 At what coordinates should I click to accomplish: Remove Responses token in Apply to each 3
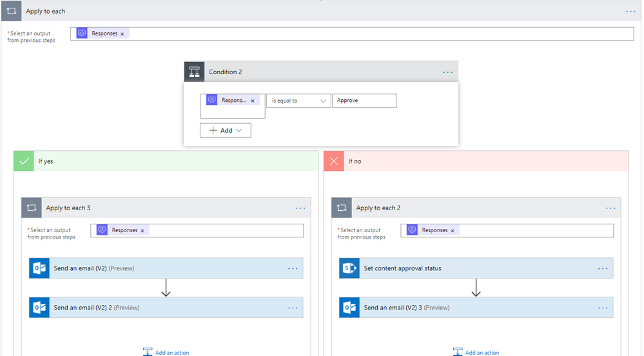tap(142, 231)
